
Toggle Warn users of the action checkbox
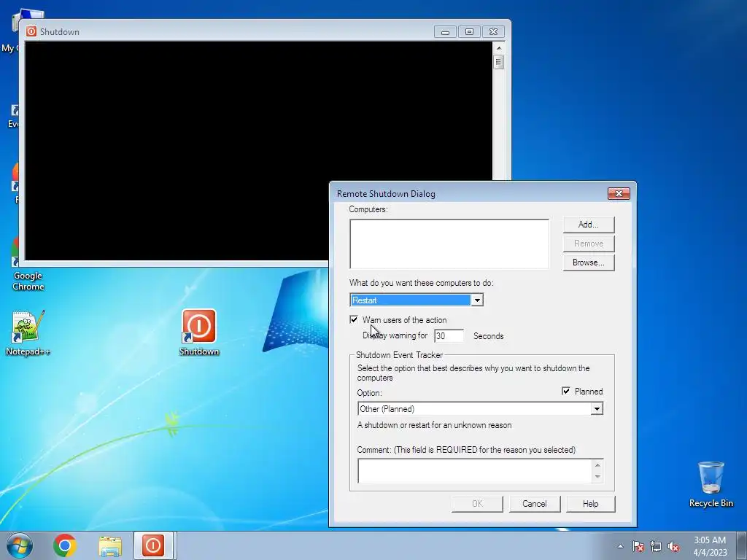click(354, 319)
